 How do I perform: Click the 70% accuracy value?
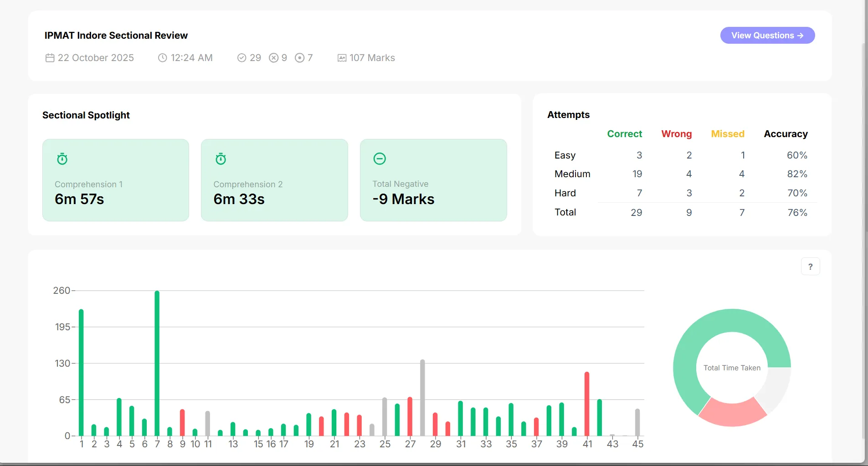pos(797,193)
